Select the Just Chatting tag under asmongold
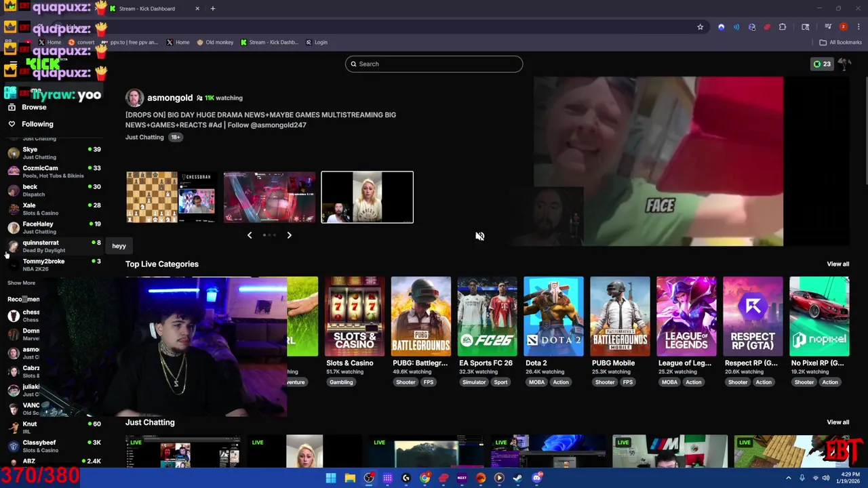The image size is (868, 488). tap(144, 137)
